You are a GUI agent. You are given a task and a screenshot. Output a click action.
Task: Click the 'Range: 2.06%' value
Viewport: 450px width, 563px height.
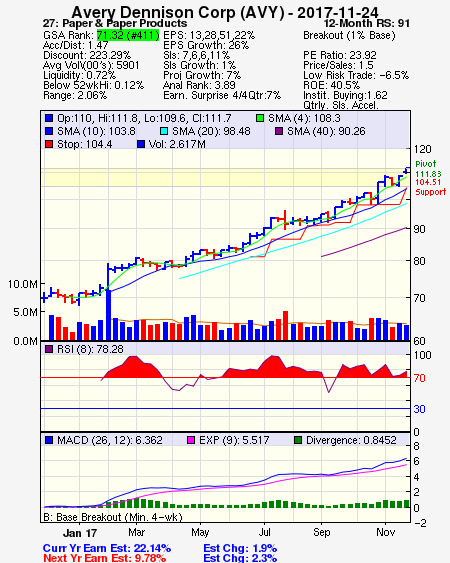point(75,96)
